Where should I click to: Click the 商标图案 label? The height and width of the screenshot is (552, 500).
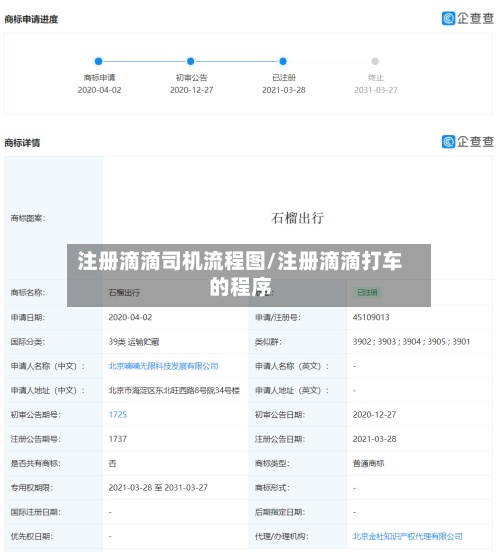click(x=28, y=218)
